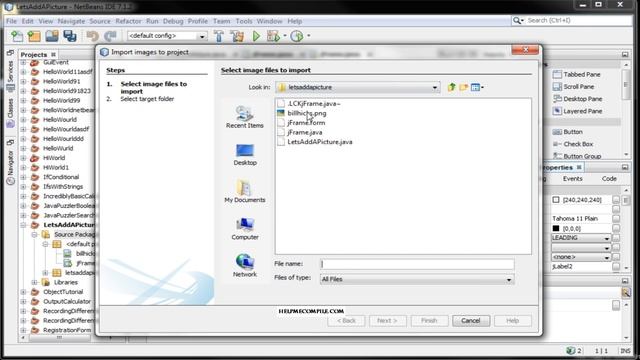Open the Help menu
The image size is (640, 360).
point(294,21)
